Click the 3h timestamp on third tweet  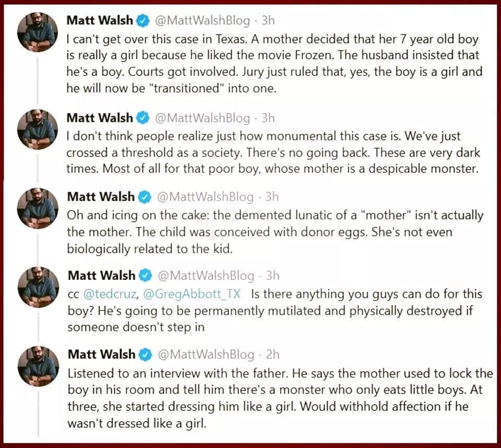click(272, 197)
